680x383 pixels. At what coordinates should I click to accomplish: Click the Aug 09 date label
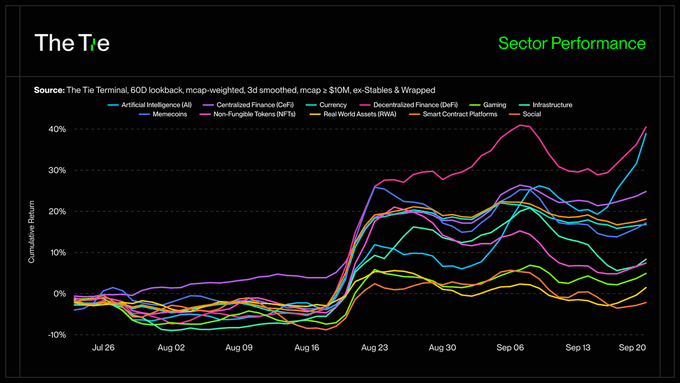[239, 347]
